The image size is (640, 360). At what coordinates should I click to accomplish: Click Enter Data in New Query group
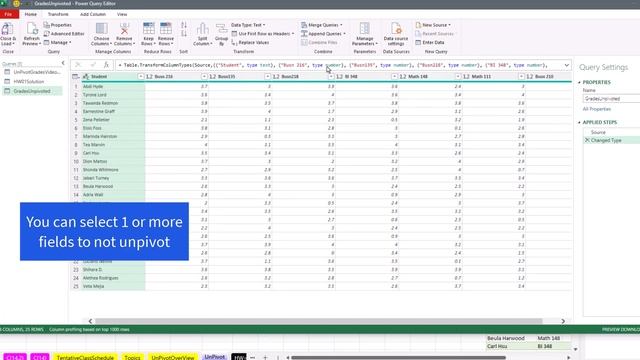[430, 42]
